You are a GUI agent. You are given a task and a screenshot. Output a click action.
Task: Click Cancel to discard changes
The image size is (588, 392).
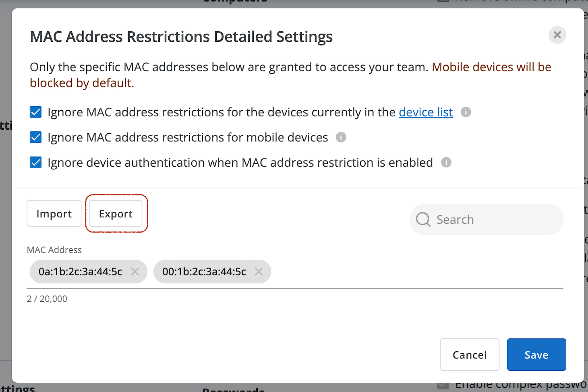click(470, 355)
